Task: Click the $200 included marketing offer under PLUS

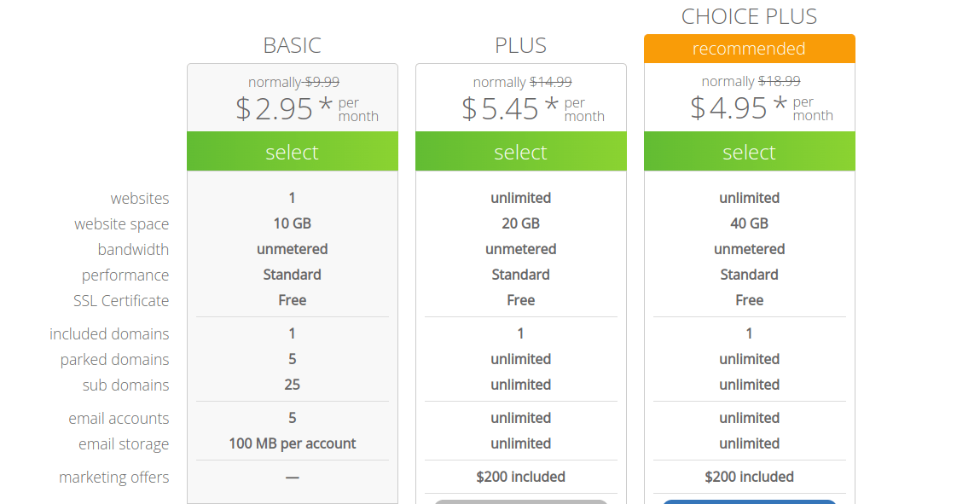Action: (520, 477)
